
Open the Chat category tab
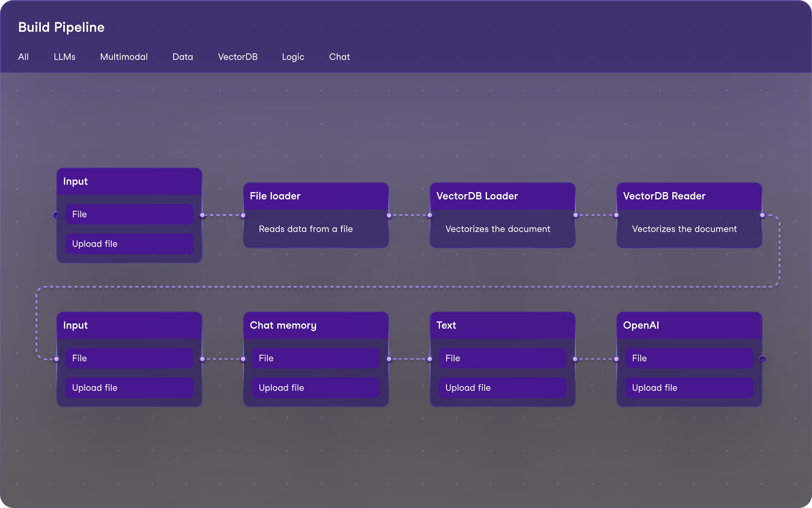point(339,57)
